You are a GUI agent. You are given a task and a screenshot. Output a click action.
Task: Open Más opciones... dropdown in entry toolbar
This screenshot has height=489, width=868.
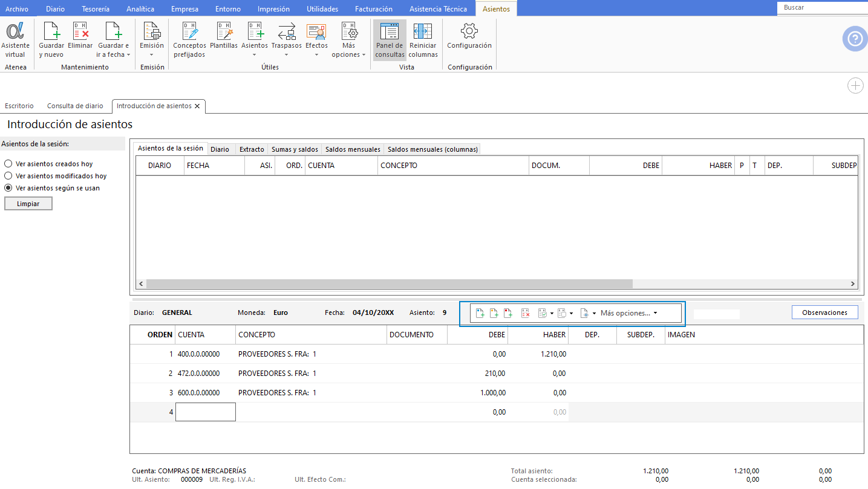[628, 313]
